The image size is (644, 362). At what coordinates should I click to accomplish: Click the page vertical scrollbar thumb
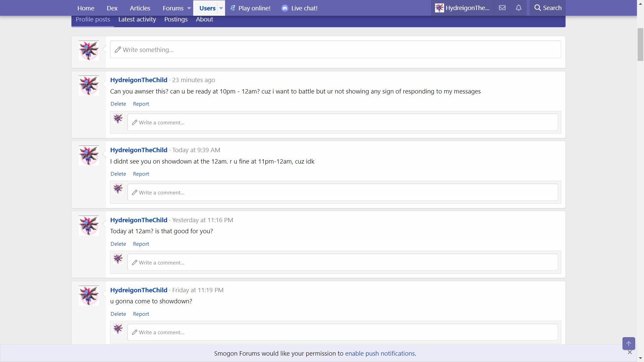pyautogui.click(x=640, y=45)
